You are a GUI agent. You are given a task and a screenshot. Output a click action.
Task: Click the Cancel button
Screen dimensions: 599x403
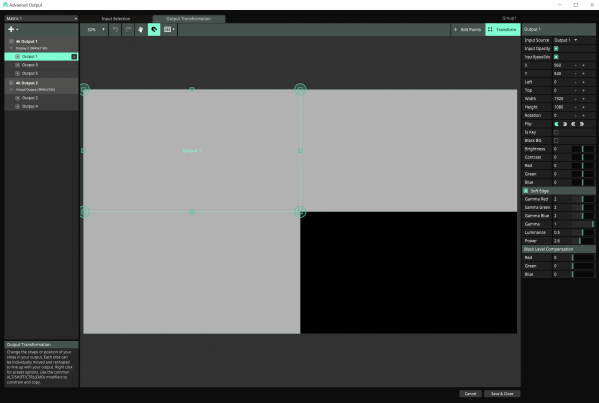point(471,393)
